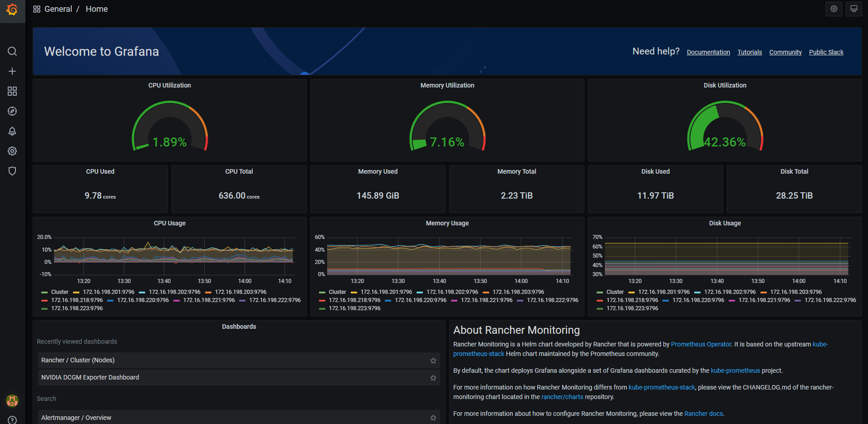
Task: Open Alertmanager / Overview dashboard
Action: click(x=239, y=417)
